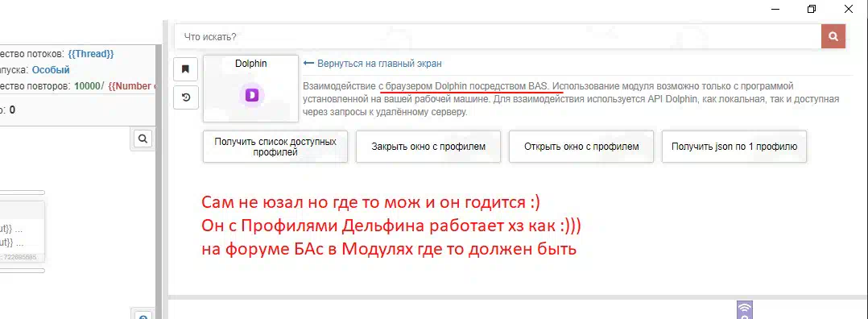Choose 'Получить json по 1 профилю' action
This screenshot has height=319, width=868.
734,147
